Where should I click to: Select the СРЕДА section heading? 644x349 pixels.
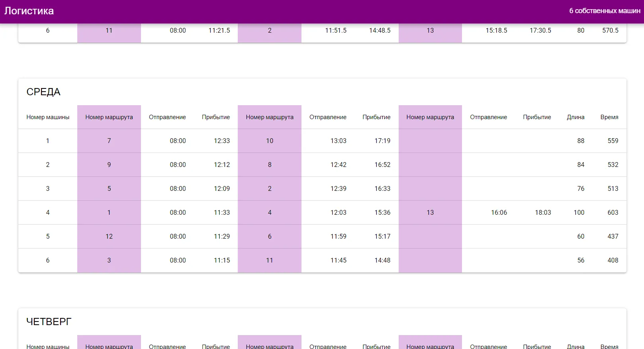coord(43,92)
